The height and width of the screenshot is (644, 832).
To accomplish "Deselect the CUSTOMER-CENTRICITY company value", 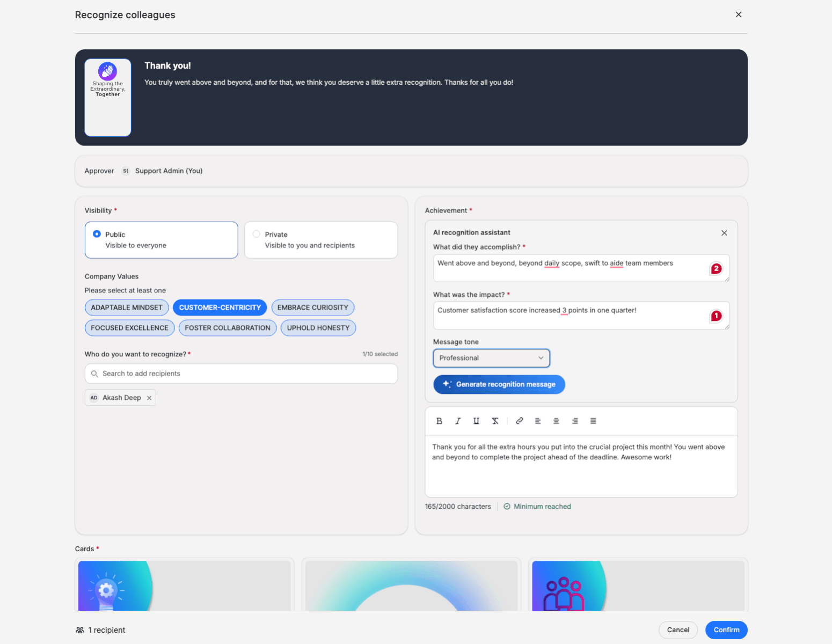I will pos(220,308).
